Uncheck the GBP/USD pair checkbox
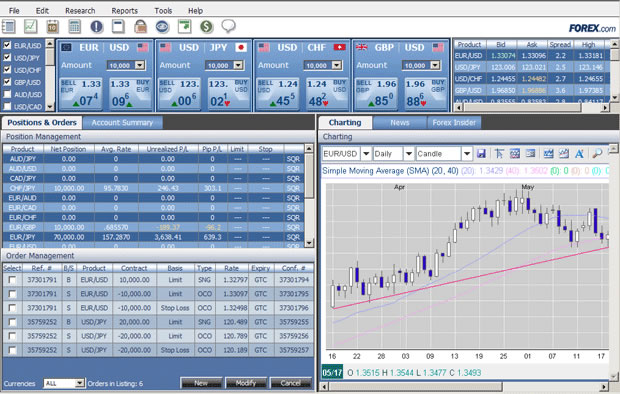Image resolution: width=620 pixels, height=394 pixels. (7, 82)
